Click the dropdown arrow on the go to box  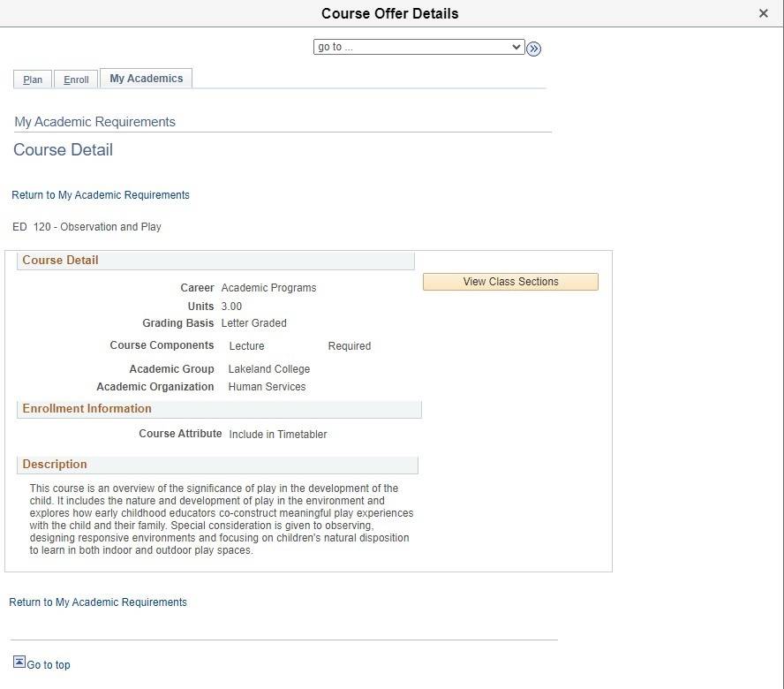click(516, 47)
